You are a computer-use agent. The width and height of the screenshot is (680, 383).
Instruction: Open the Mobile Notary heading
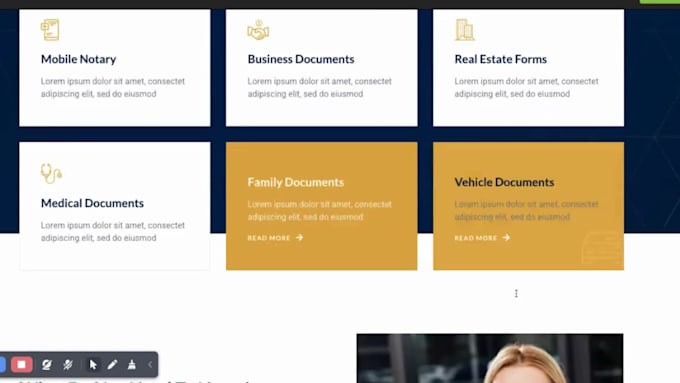pyautogui.click(x=78, y=59)
